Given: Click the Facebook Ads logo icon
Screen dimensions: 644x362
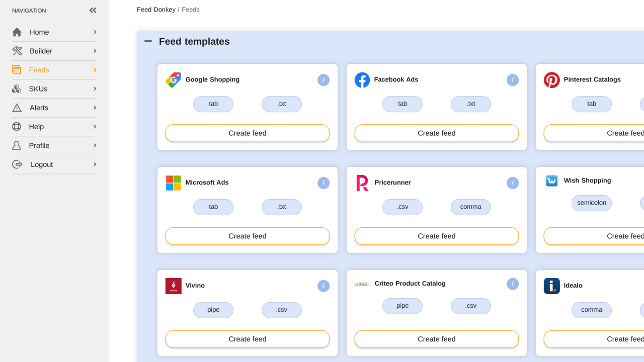Looking at the screenshot, I should tap(362, 79).
